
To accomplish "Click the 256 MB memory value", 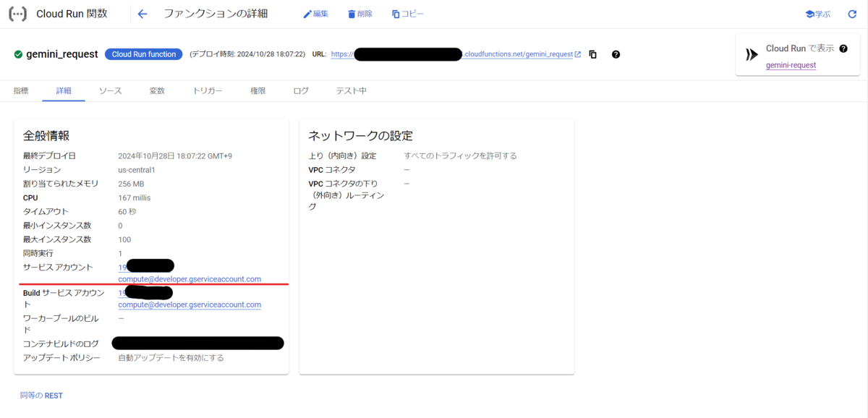I will tap(132, 184).
